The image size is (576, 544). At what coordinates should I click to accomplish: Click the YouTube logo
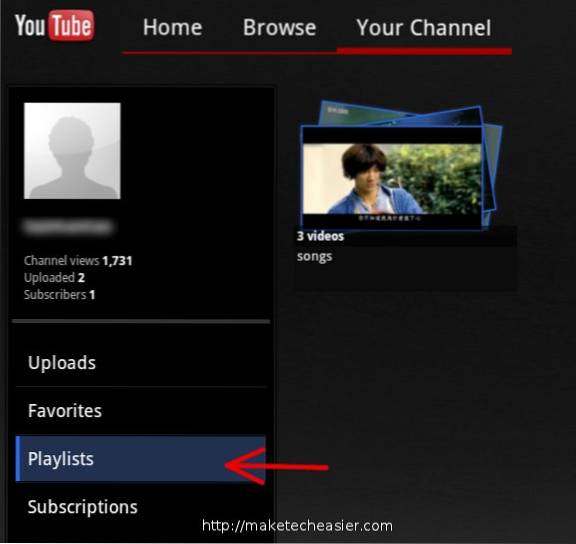pyautogui.click(x=54, y=25)
